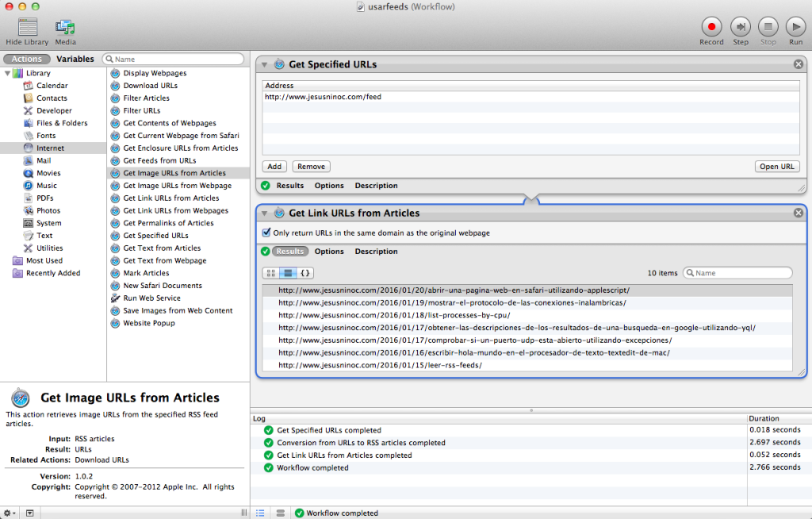Start recording with the Record icon
This screenshot has width=812, height=519.
tap(711, 26)
